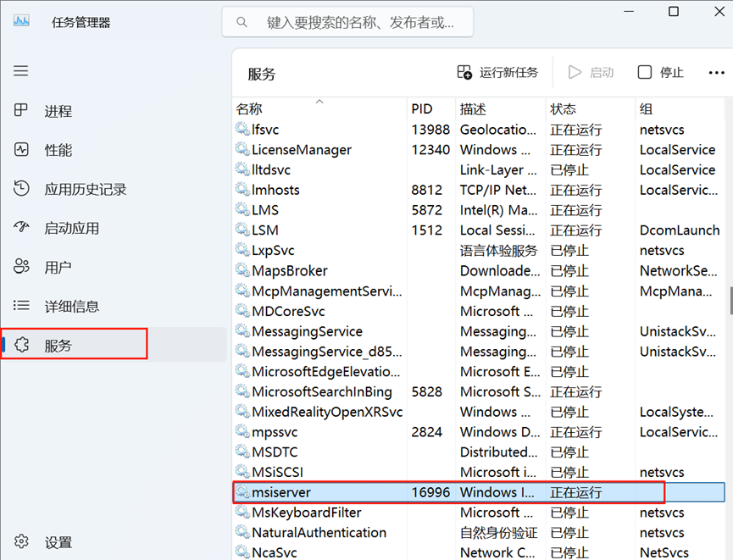Click the LicenseManager service icon
Screen dimensions: 733x560
coord(242,148)
